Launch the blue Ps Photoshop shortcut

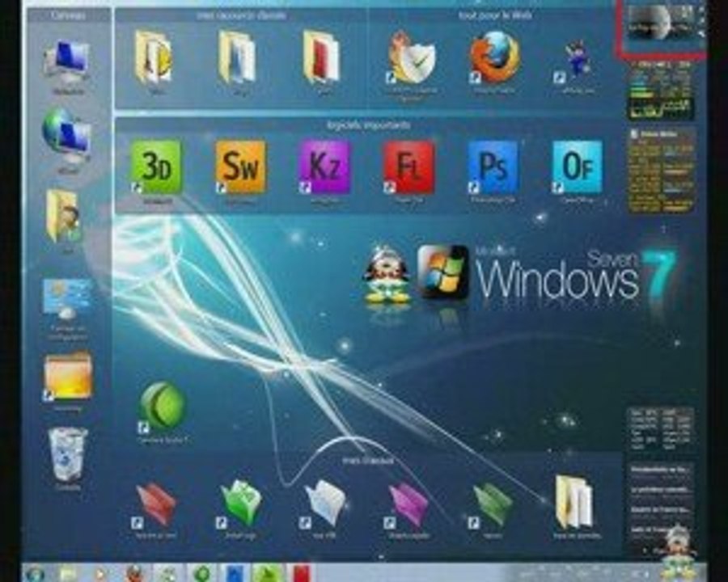pos(493,167)
